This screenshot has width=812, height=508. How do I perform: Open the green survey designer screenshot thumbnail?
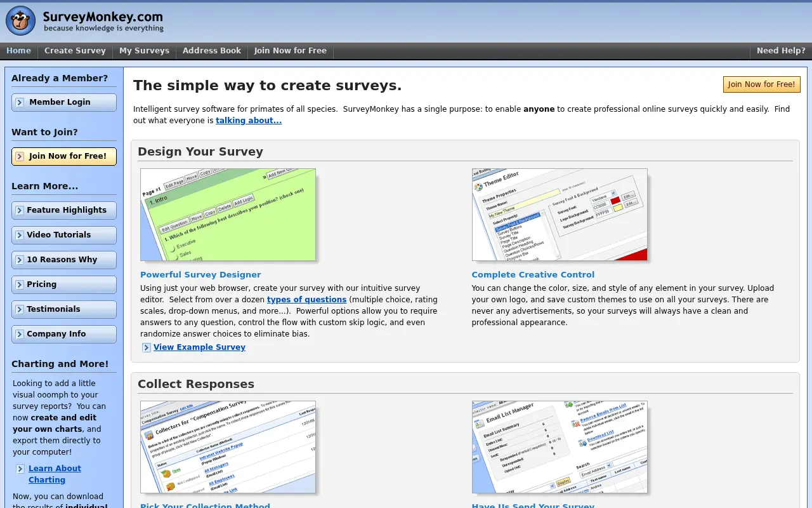point(228,215)
